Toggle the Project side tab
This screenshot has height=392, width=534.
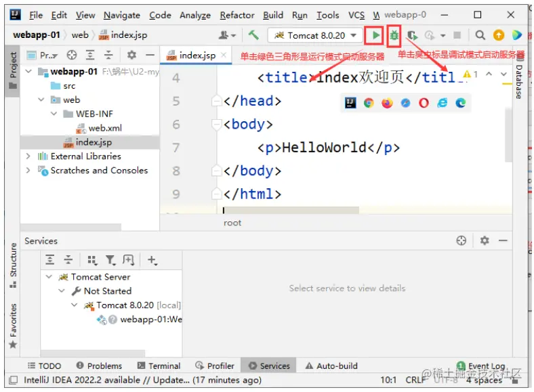tap(13, 70)
